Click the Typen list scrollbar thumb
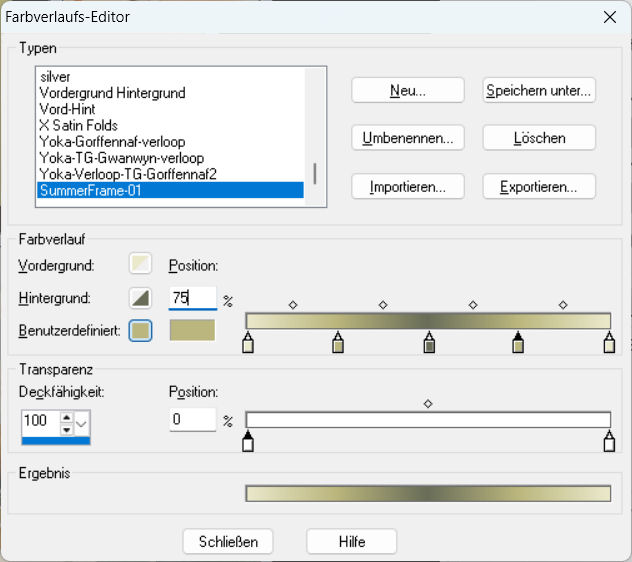 pyautogui.click(x=315, y=173)
